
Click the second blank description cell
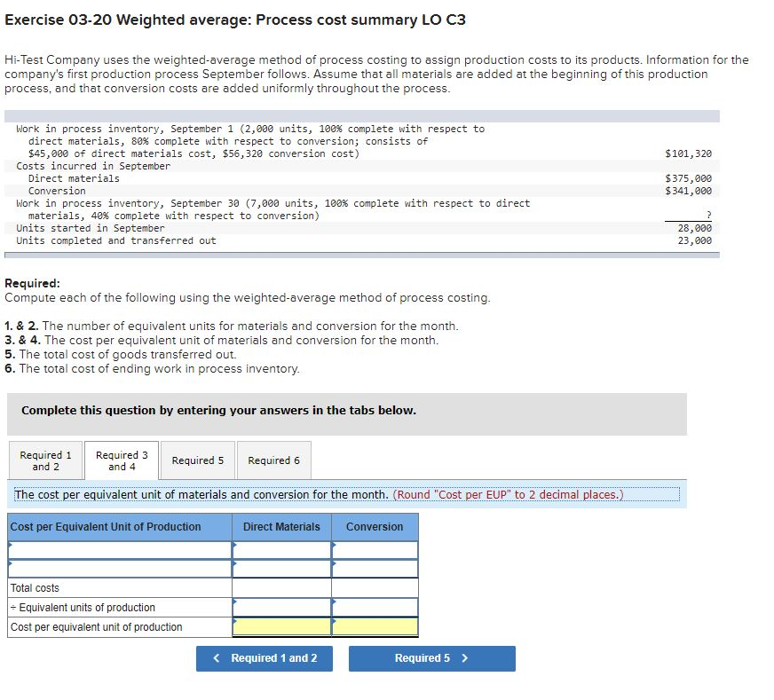click(x=115, y=568)
